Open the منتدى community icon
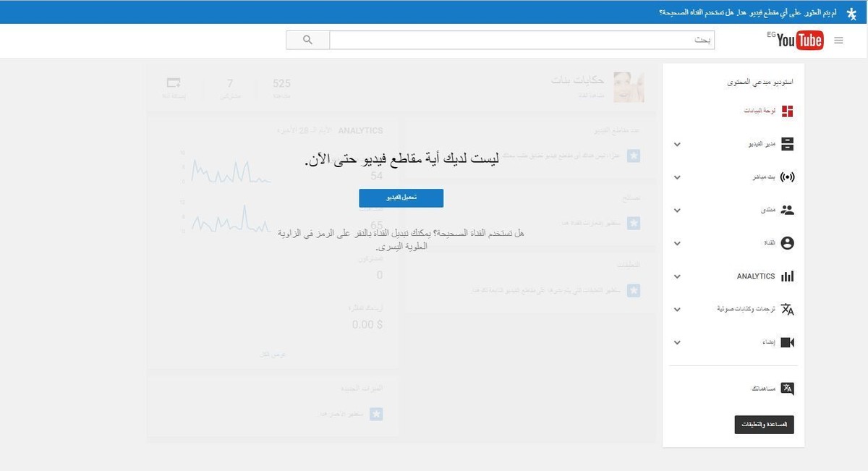 point(787,210)
